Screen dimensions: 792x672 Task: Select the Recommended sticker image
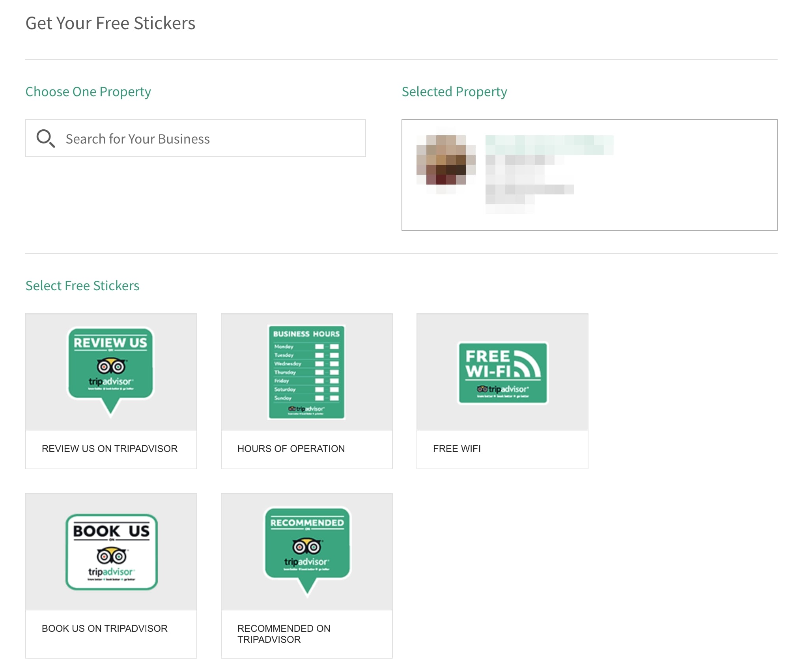307,552
